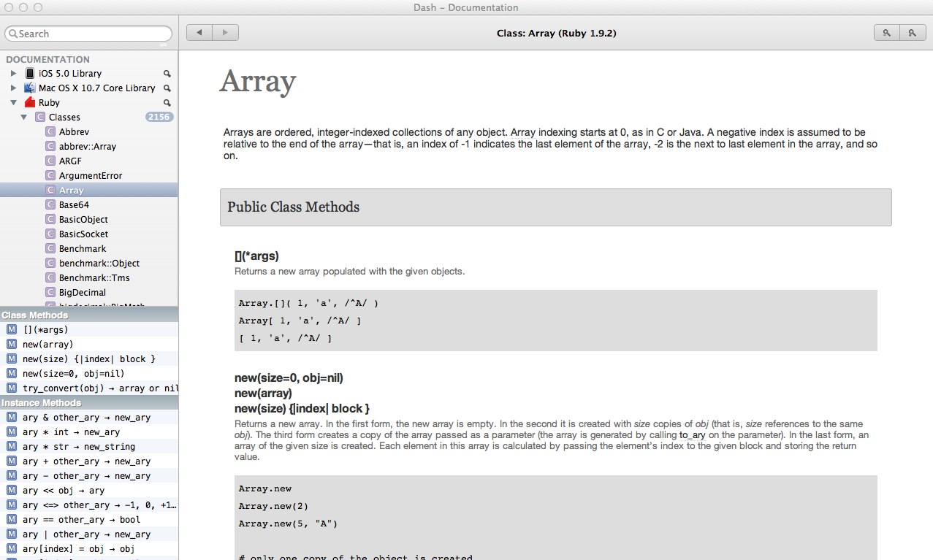Click the Instance Methods section header
Screen dimensions: 933x560
[x=89, y=403]
